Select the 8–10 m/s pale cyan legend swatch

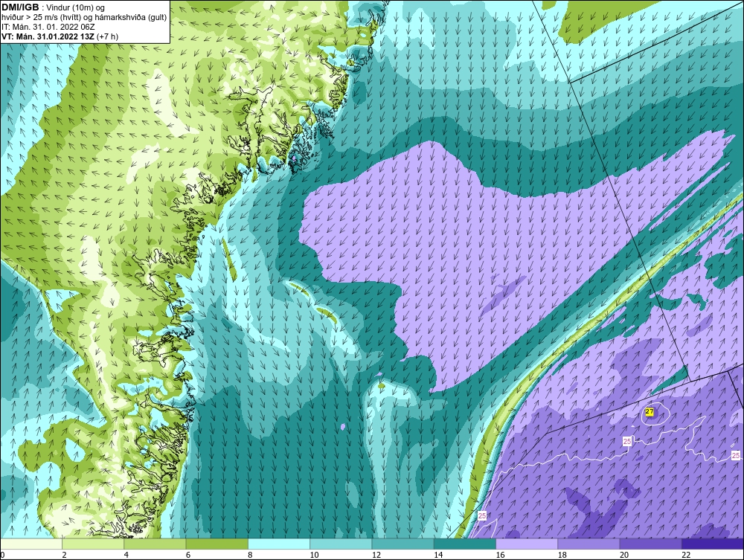pyautogui.click(x=279, y=544)
